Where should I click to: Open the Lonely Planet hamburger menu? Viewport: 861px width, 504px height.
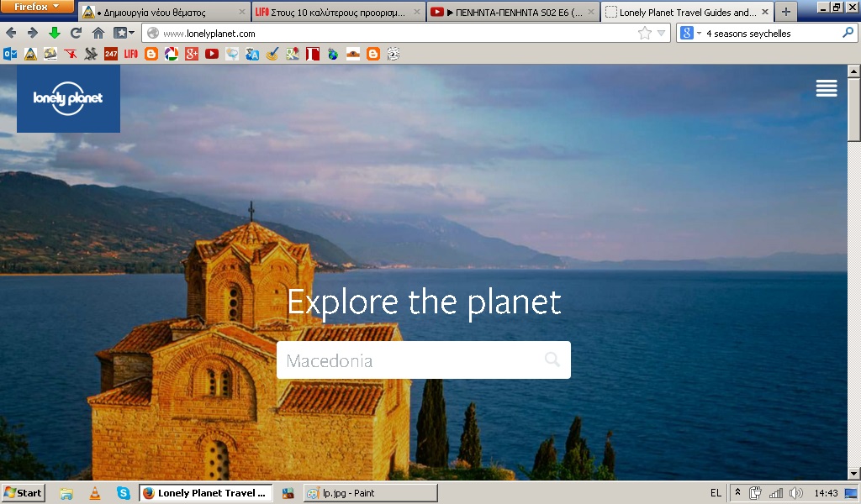click(827, 88)
